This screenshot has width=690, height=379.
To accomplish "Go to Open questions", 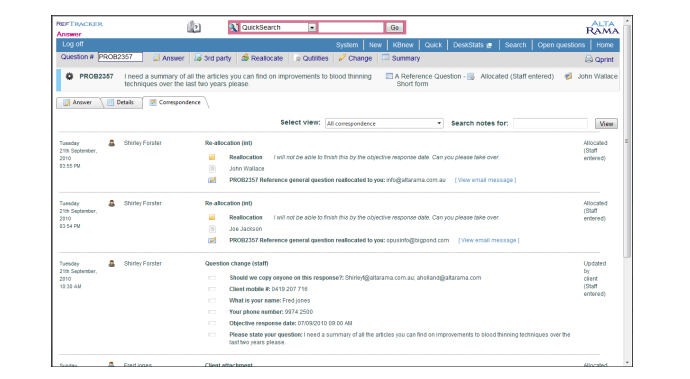I will (561, 45).
